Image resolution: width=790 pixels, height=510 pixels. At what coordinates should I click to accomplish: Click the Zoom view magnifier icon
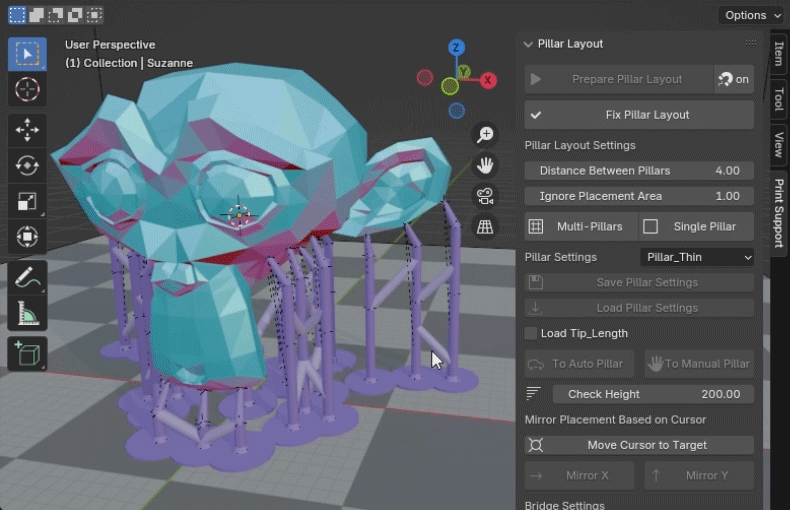coord(485,135)
